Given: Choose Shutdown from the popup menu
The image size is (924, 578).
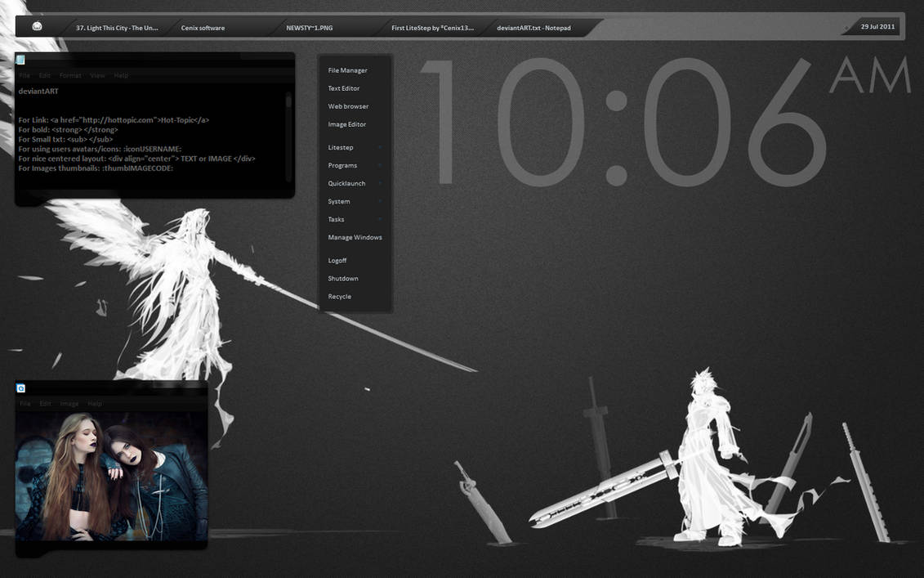Looking at the screenshot, I should pyautogui.click(x=343, y=278).
